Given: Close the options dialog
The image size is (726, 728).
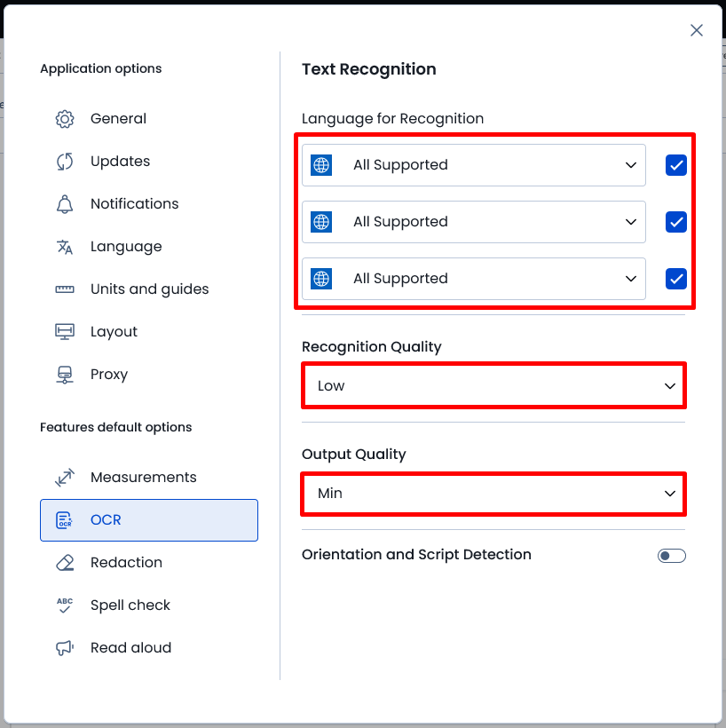Looking at the screenshot, I should [x=697, y=31].
